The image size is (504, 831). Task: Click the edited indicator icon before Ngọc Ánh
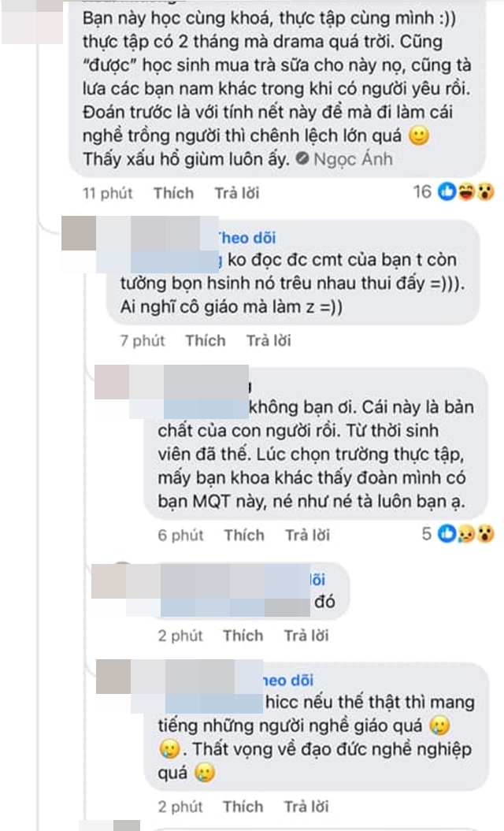pyautogui.click(x=302, y=158)
